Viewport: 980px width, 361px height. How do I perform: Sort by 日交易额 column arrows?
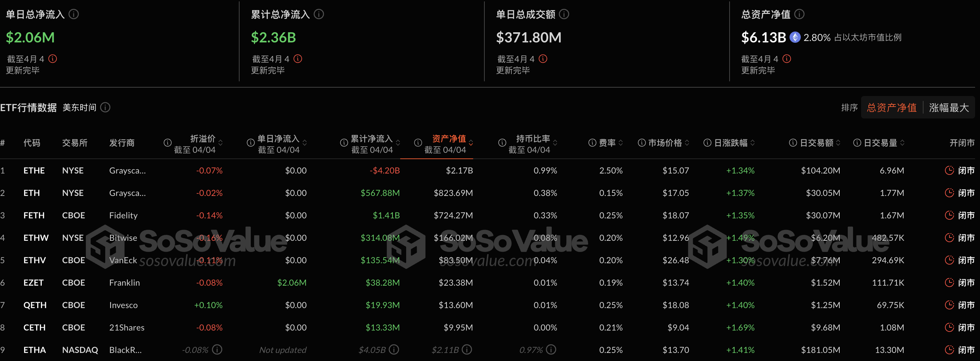coord(838,143)
